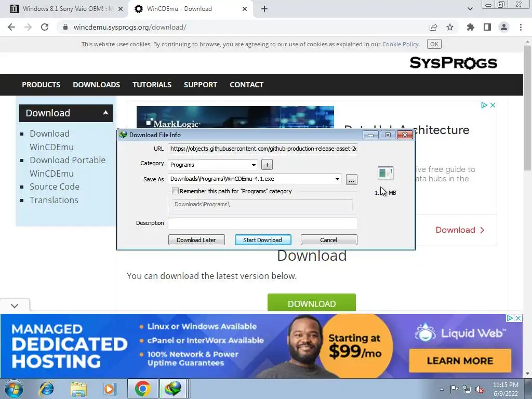Click the Start Download button

[x=263, y=240]
